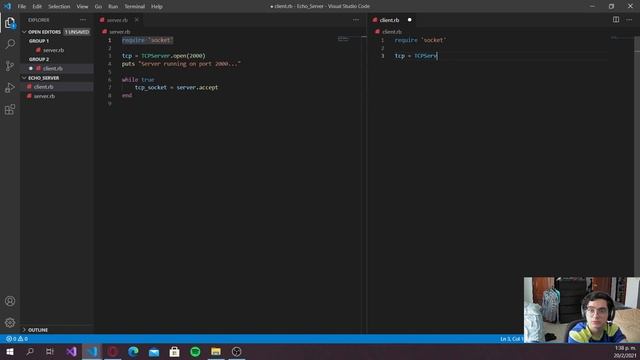Open the Selection menu

pos(59,7)
